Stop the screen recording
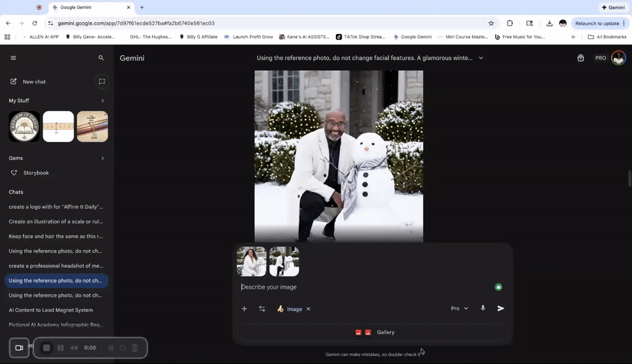Viewport: 632px width, 364px height. coord(46,348)
